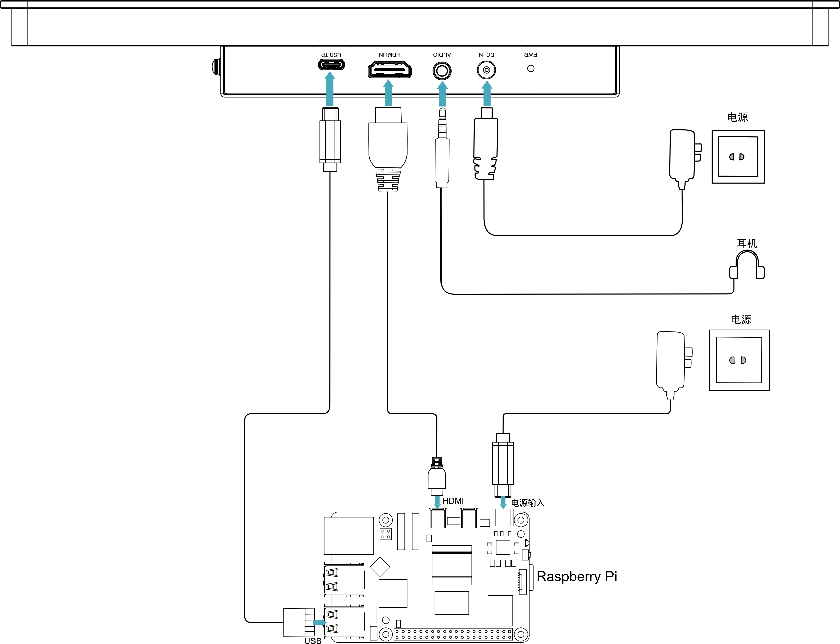Image resolution: width=840 pixels, height=644 pixels.
Task: Click the Raspberry Pi label text
Action: click(x=577, y=577)
